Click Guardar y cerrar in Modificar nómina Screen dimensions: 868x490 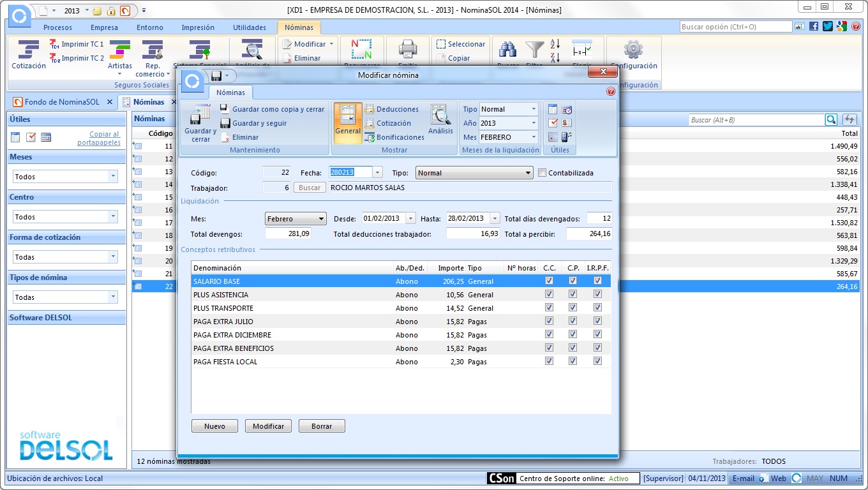tap(200, 124)
